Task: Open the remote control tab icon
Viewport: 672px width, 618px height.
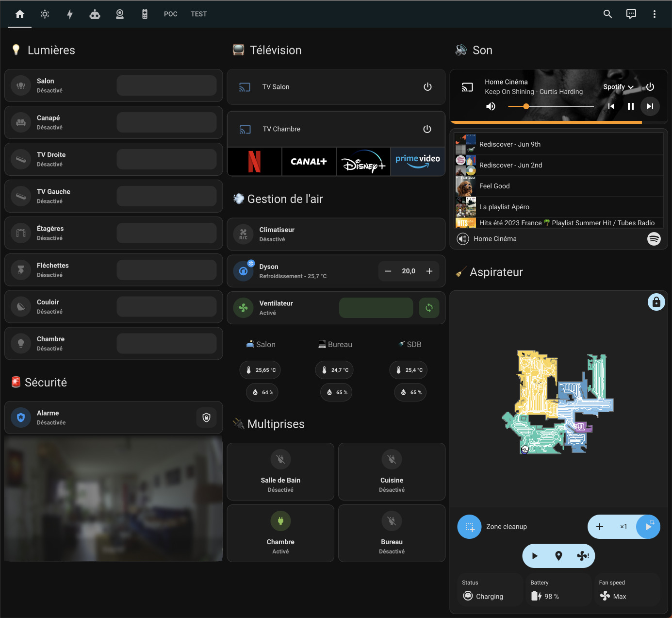Action: [x=145, y=14]
